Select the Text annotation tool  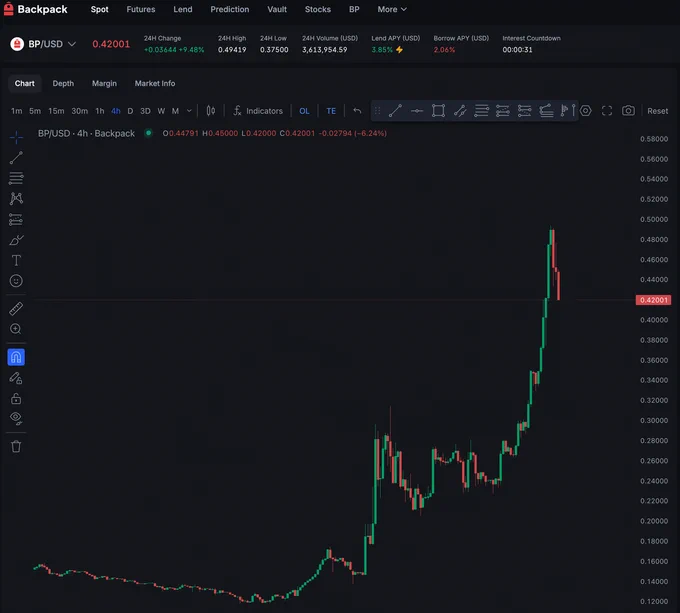pos(16,261)
